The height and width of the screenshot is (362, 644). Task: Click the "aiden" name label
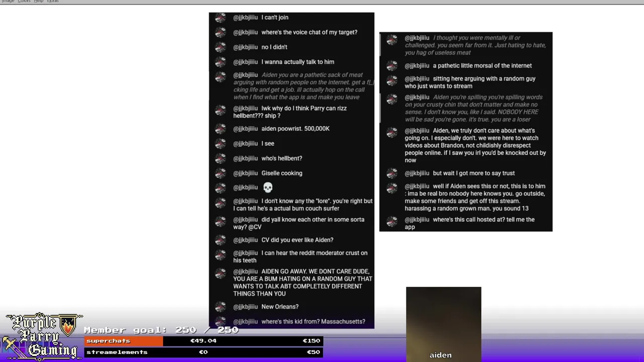click(441, 355)
